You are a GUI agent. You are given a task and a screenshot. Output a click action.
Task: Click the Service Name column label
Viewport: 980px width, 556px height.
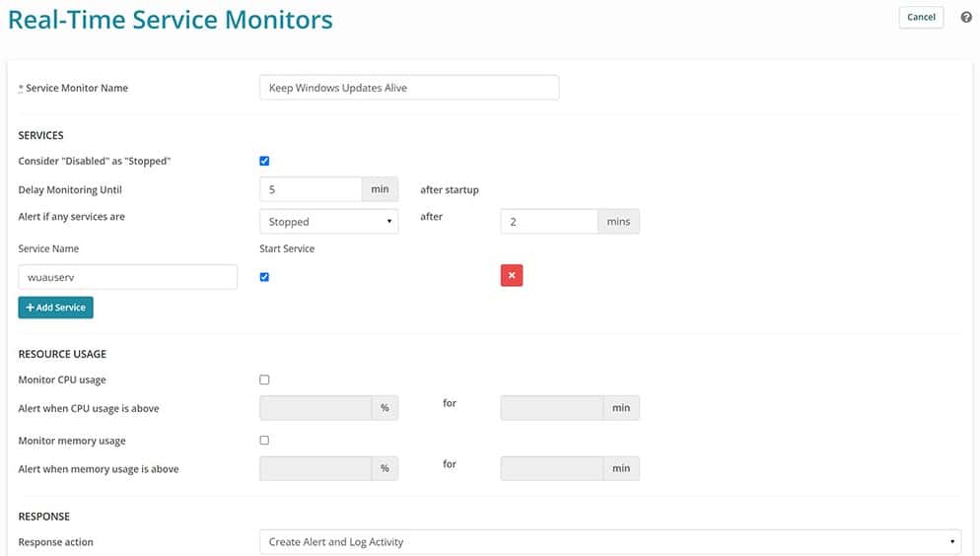[48, 248]
